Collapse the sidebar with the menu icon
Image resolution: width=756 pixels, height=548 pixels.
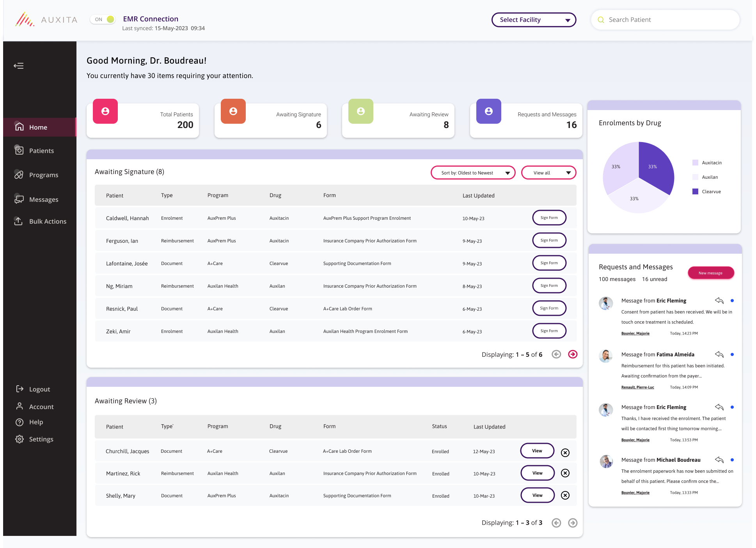[19, 66]
